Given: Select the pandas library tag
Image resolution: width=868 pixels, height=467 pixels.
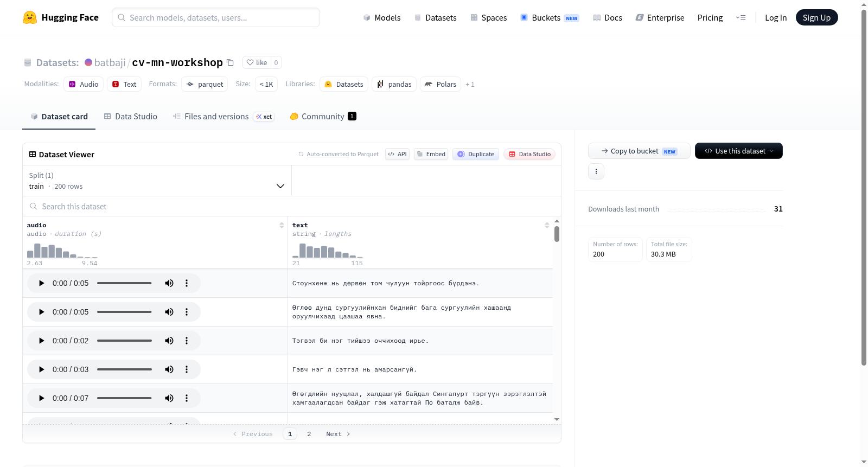Looking at the screenshot, I should (394, 84).
